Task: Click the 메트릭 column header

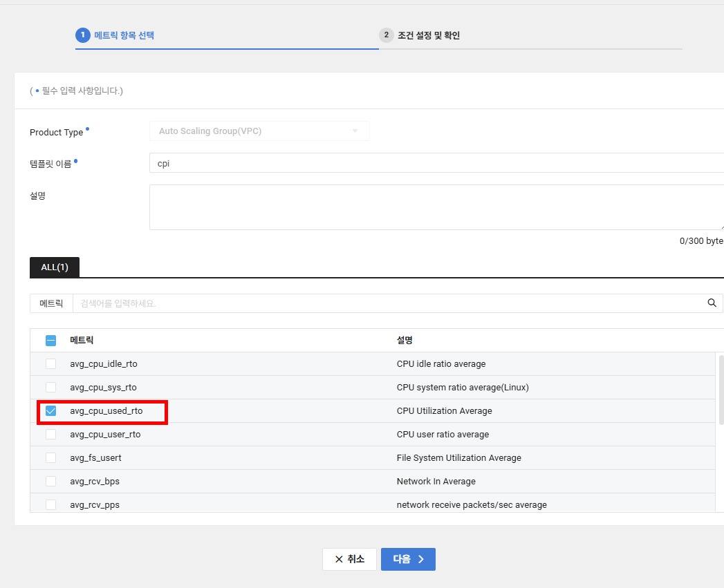Action: pyautogui.click(x=82, y=340)
